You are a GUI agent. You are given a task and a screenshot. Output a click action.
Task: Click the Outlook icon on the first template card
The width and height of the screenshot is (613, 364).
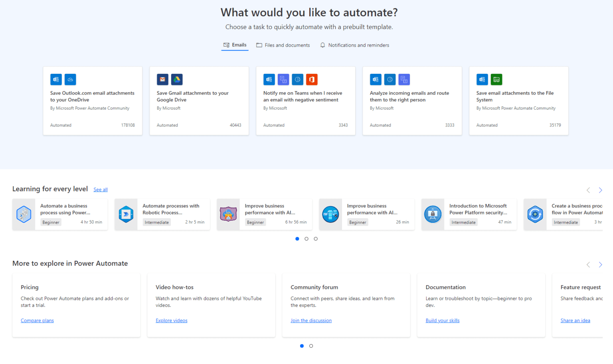click(x=56, y=79)
